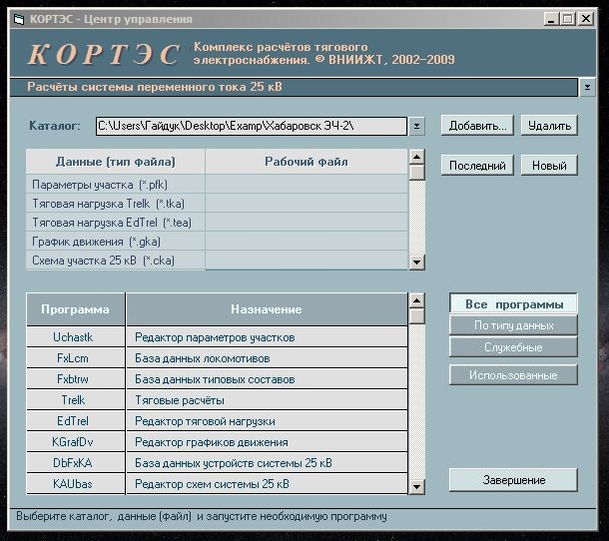Click the Удалить button
Screen dimensions: 609x541
coord(549,125)
